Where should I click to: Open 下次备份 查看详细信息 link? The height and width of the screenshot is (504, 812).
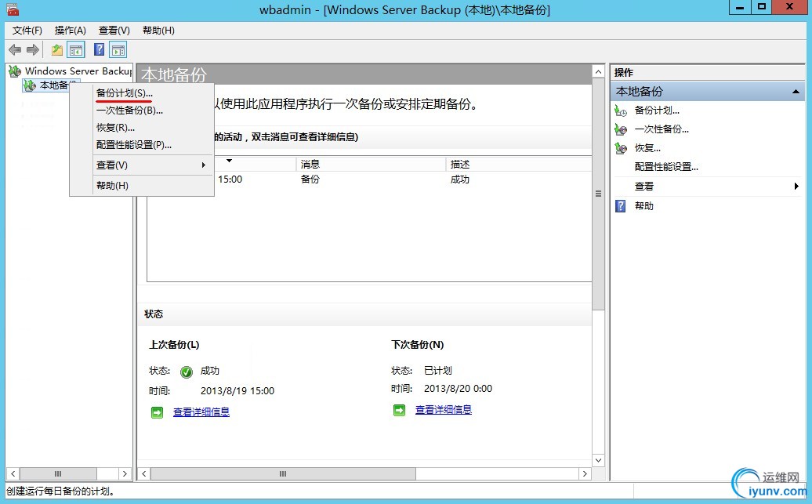[x=444, y=410]
